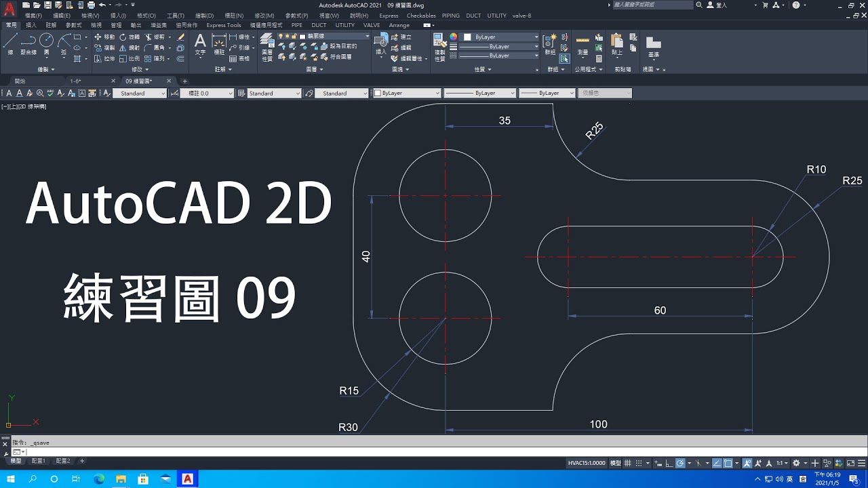The height and width of the screenshot is (488, 868).
Task: Click the Plot/Print icon in quick access toolbar
Action: pyautogui.click(x=91, y=5)
